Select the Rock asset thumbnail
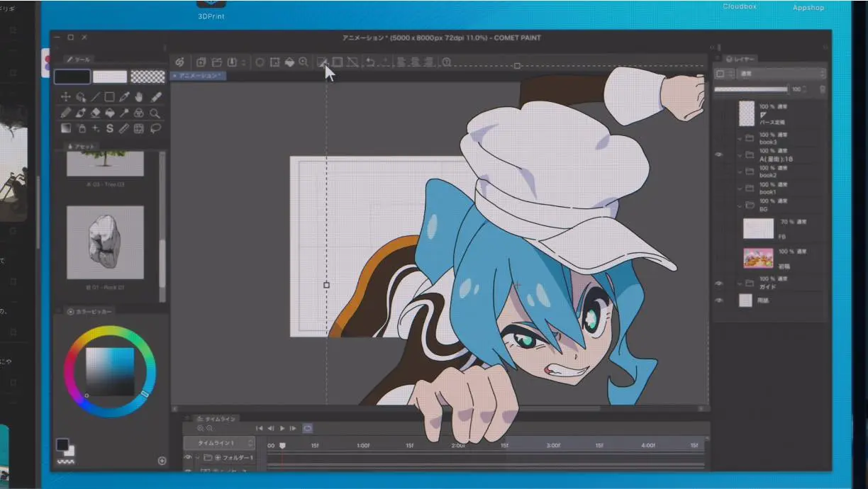 105,242
